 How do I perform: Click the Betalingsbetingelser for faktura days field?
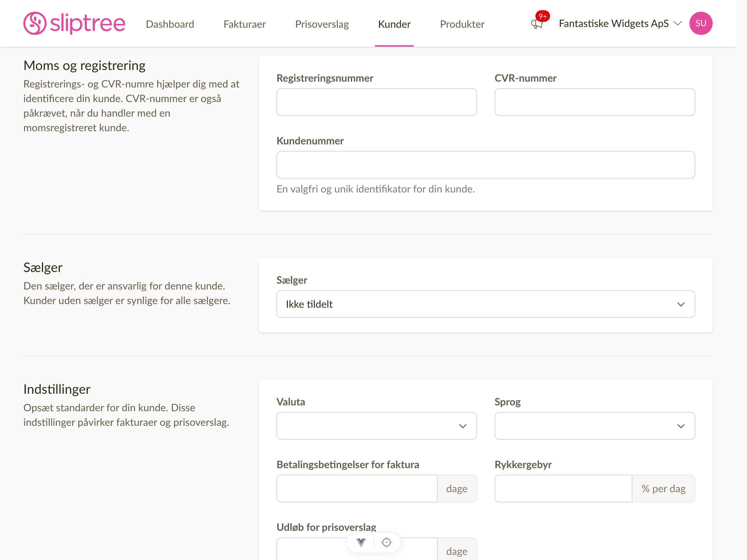click(x=357, y=489)
